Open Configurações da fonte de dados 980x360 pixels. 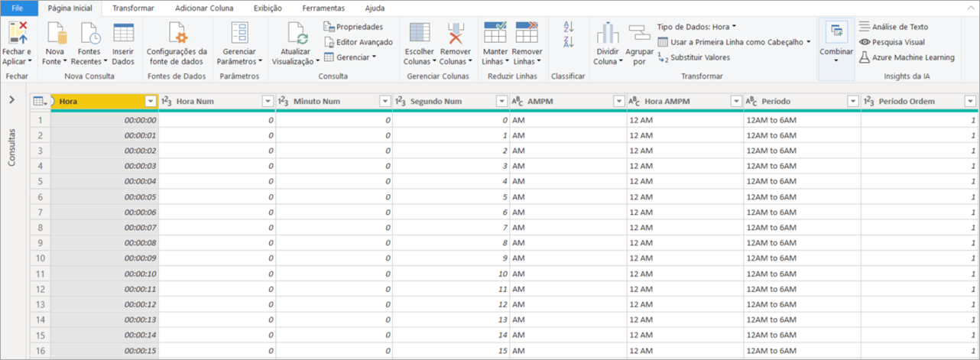point(177,34)
